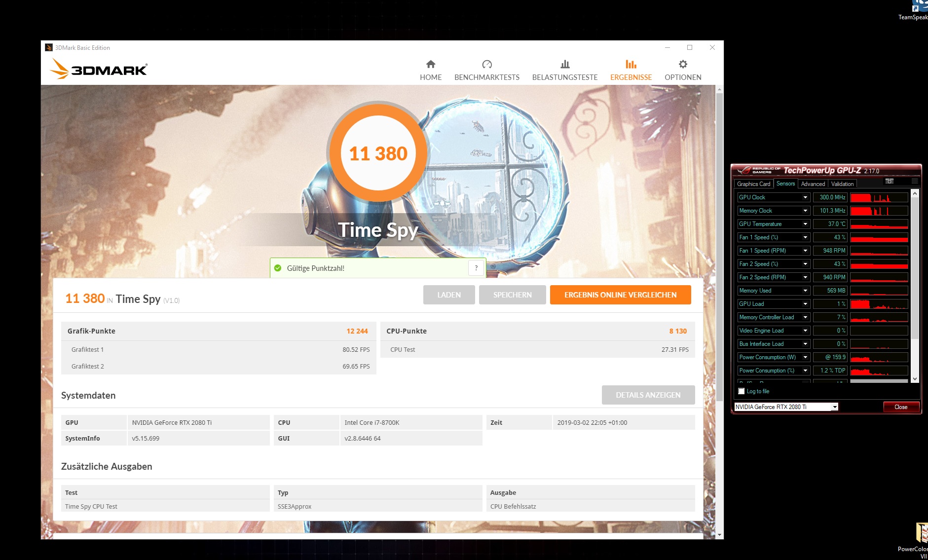Click the GPU-Z sensor list scroll-up arrow
928x560 pixels.
click(x=915, y=194)
